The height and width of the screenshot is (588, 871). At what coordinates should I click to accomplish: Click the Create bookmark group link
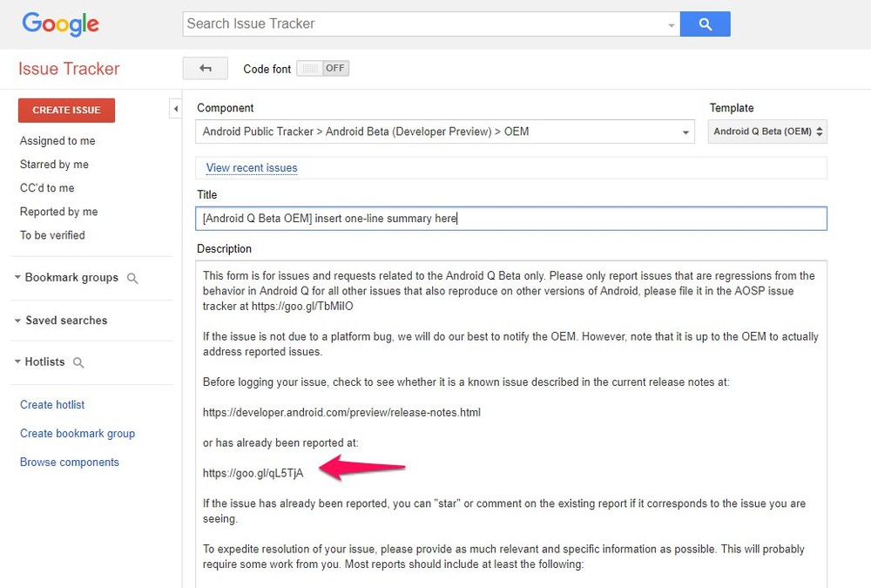tap(78, 434)
